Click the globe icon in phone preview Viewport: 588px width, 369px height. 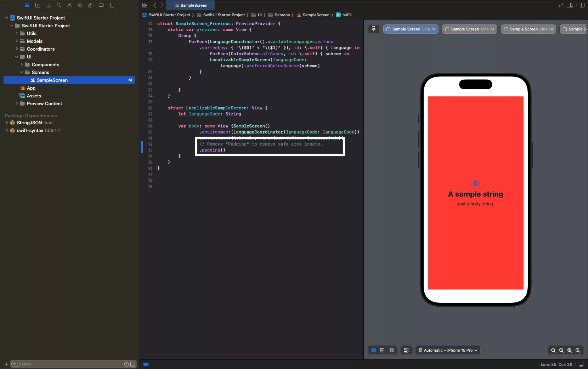coord(476,183)
